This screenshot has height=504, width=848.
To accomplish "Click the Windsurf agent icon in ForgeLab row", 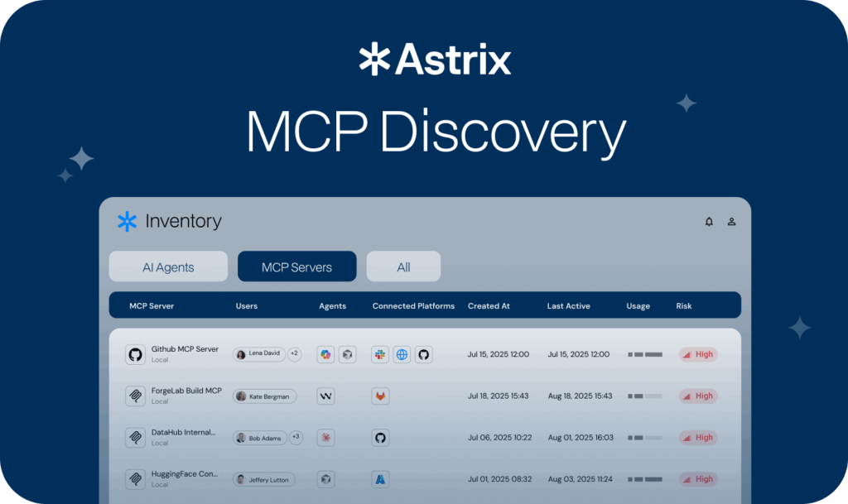I will pyautogui.click(x=326, y=396).
